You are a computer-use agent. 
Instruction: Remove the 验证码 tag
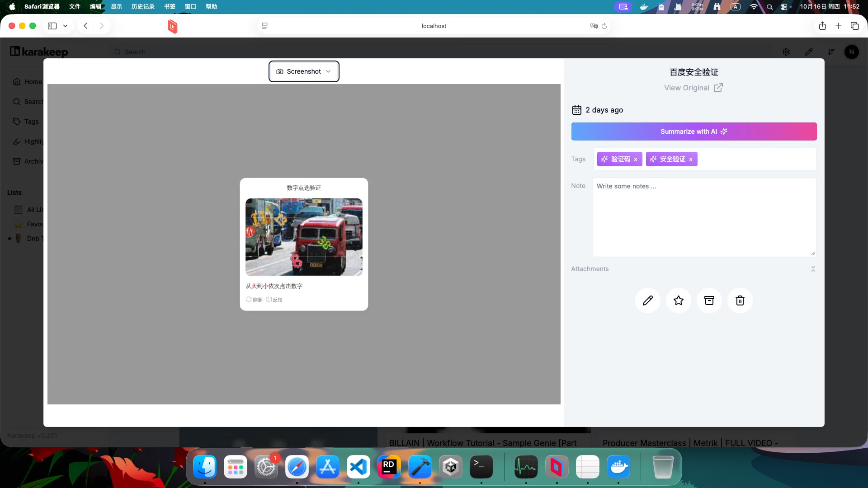pyautogui.click(x=636, y=160)
